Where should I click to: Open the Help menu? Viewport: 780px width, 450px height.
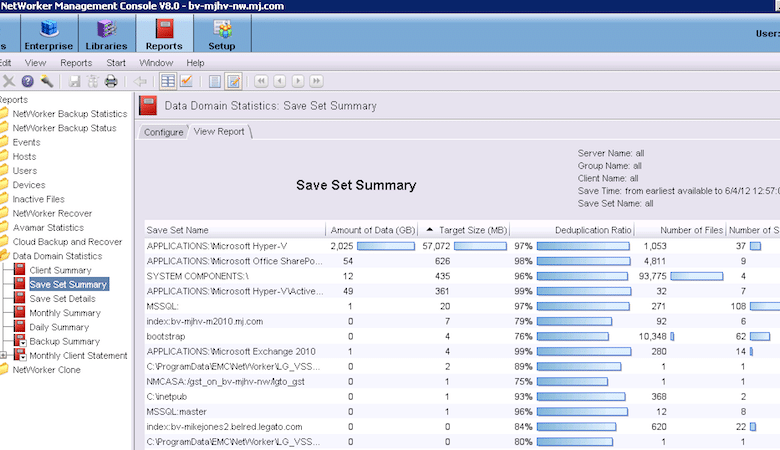point(195,63)
